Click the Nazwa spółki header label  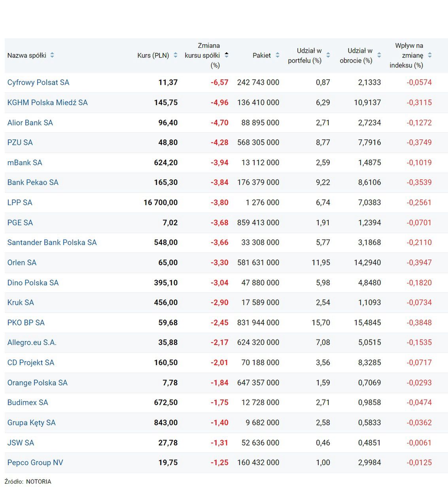point(27,55)
